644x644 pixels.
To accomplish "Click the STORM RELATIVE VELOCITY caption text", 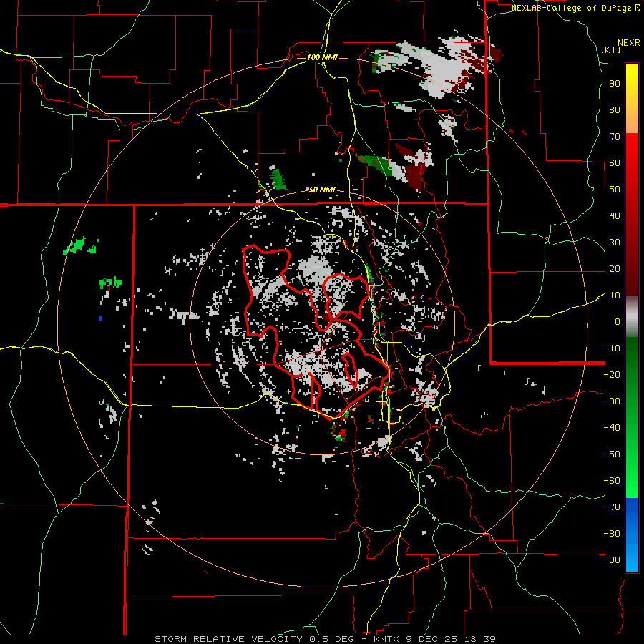I will pos(228,639).
